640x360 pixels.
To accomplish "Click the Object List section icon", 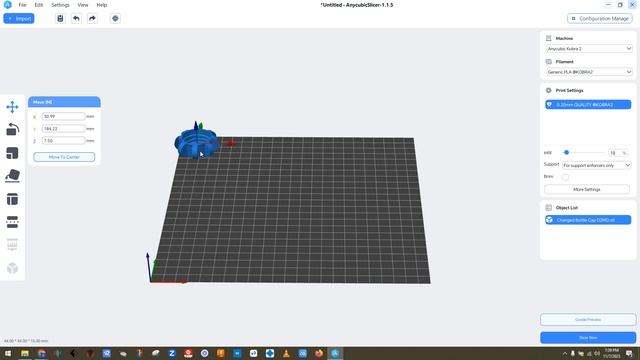I will (x=549, y=207).
